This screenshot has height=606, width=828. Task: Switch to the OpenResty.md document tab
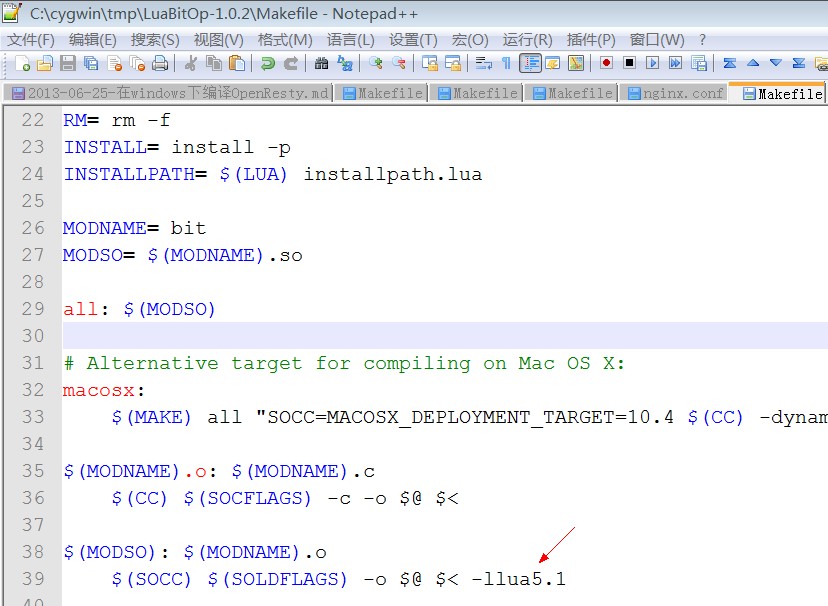tap(170, 93)
